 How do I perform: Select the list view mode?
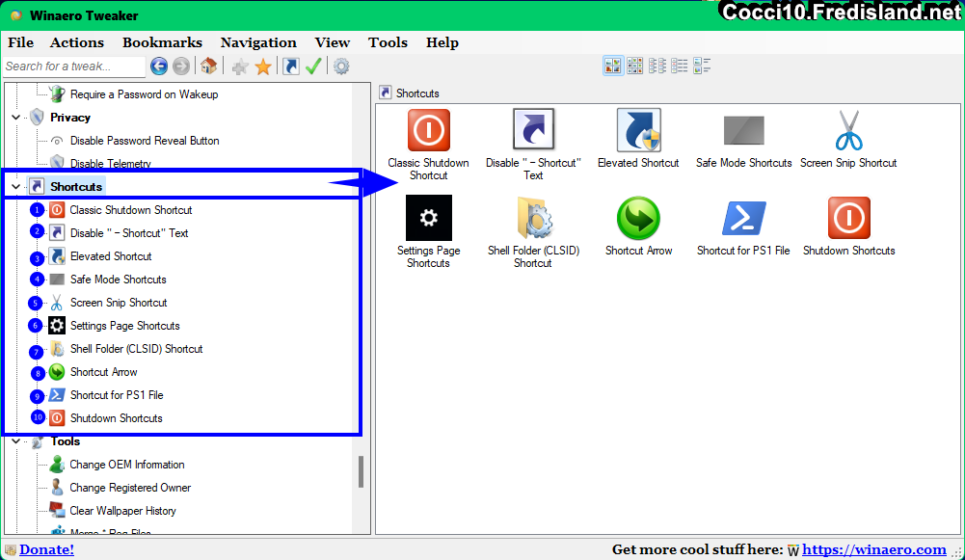[x=680, y=66]
